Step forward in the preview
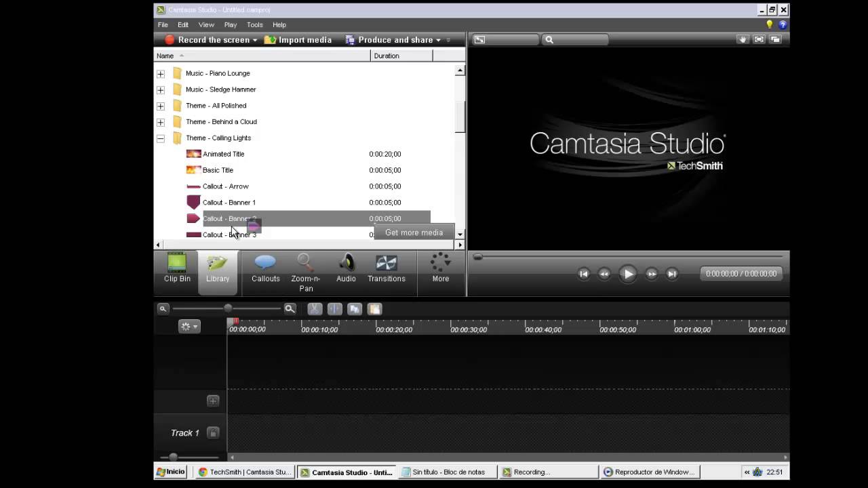This screenshot has height=488, width=868. point(651,274)
